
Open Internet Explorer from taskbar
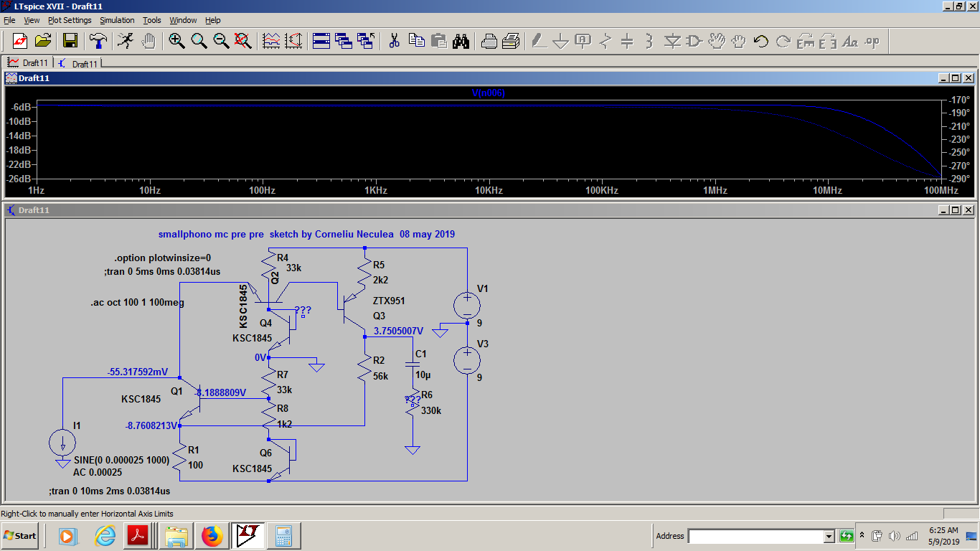pyautogui.click(x=105, y=536)
